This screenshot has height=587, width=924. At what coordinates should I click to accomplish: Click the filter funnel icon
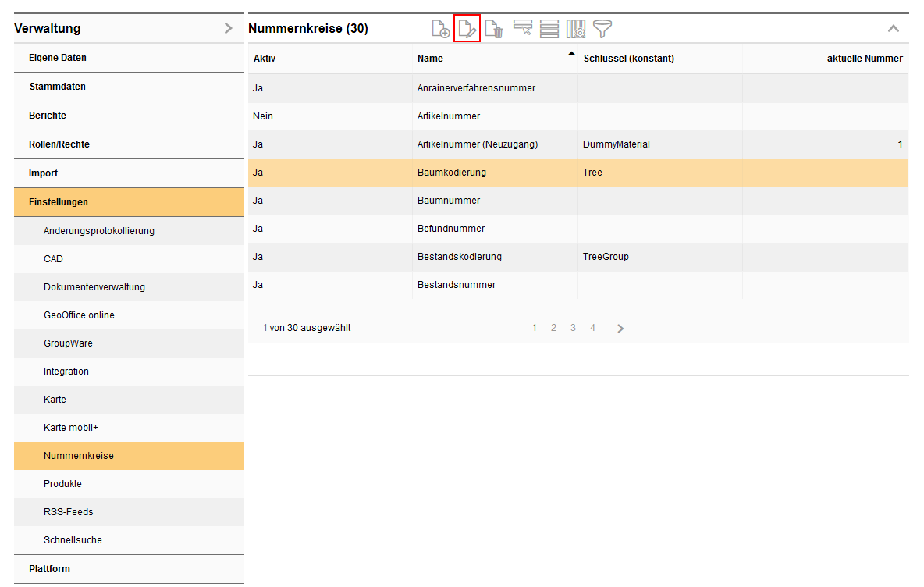(602, 30)
